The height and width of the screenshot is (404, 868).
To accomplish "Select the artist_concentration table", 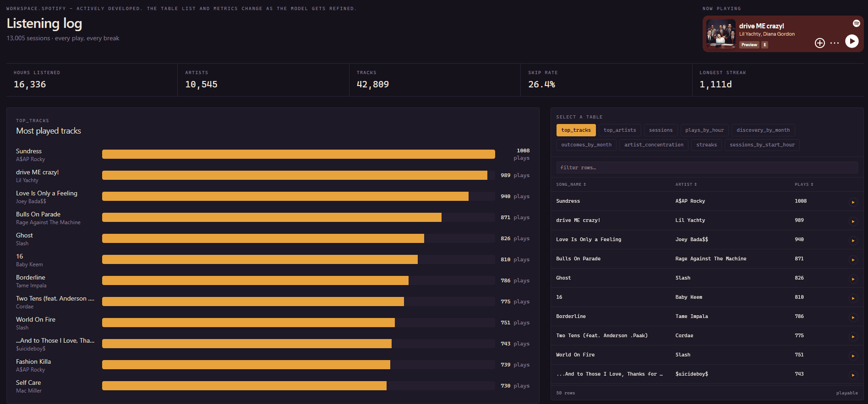I will point(654,145).
